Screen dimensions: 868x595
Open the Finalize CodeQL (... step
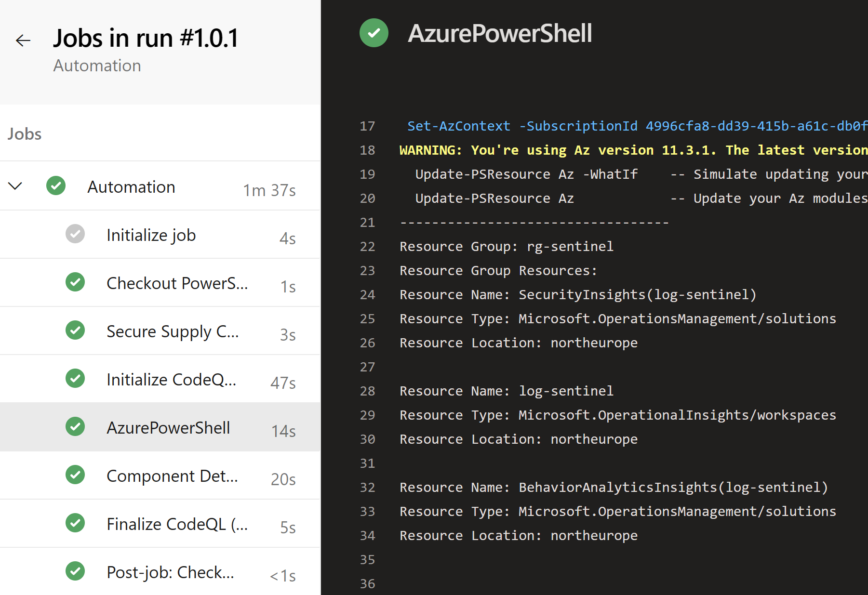coord(160,524)
